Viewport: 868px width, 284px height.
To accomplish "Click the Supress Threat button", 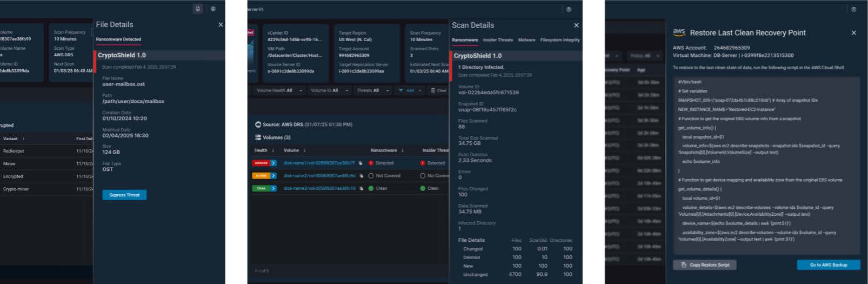I will click(x=124, y=195).
